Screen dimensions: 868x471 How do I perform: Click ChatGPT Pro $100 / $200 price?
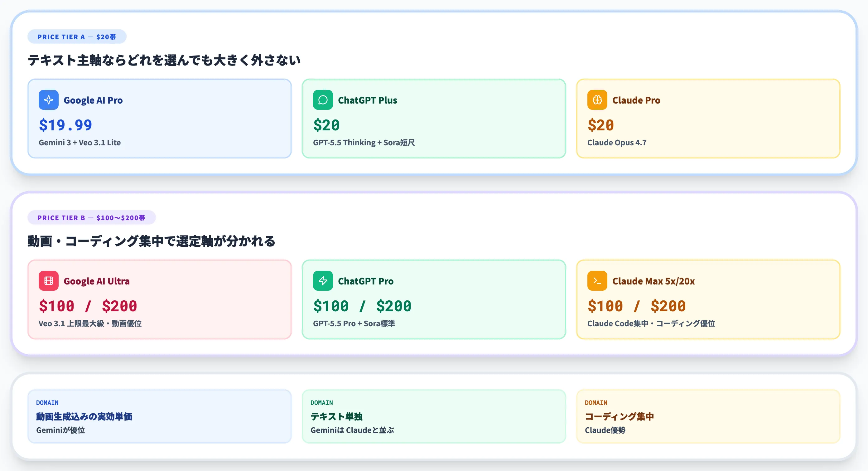[362, 306]
